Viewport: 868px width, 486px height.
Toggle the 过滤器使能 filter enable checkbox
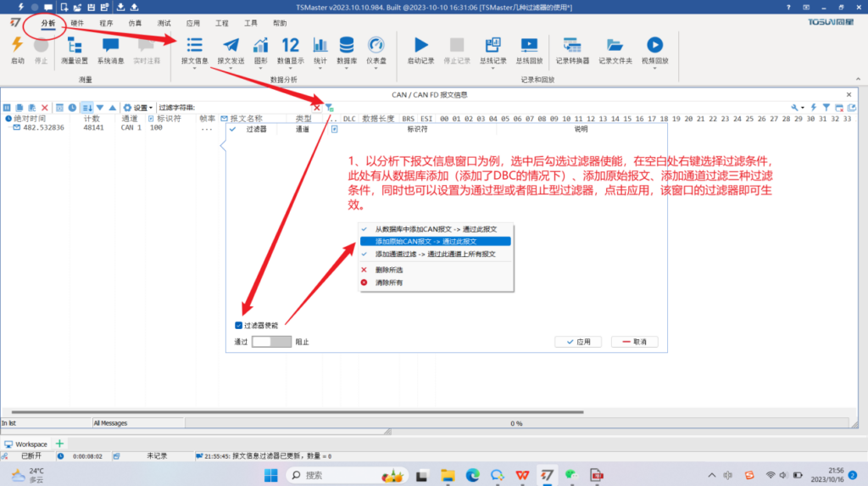pos(240,325)
